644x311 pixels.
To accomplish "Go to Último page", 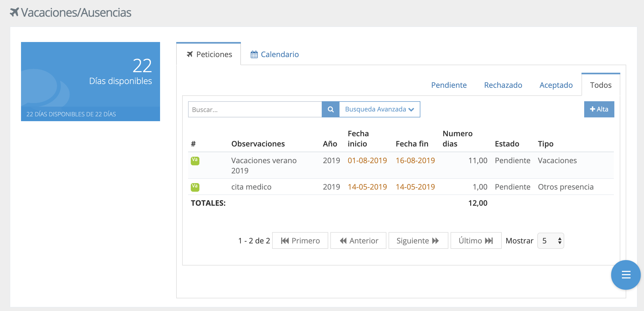I will [476, 241].
